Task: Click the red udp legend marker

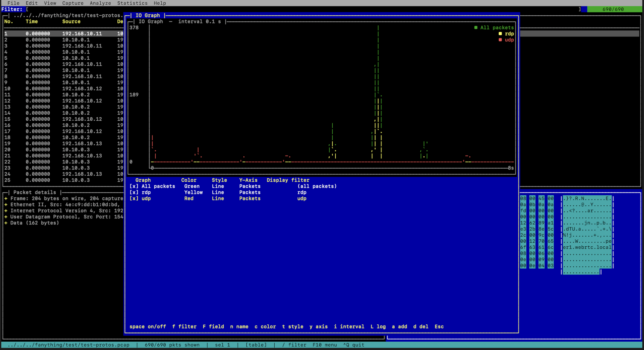Action: 500,40
